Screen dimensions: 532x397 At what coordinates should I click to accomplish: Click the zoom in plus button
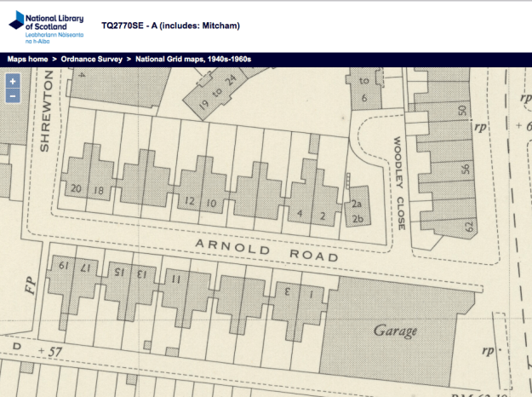13,82
